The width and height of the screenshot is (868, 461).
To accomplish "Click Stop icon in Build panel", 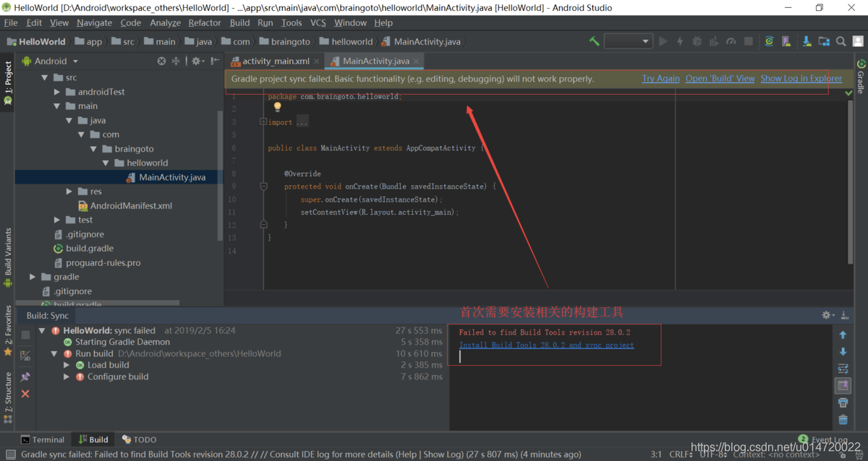I will 25,335.
